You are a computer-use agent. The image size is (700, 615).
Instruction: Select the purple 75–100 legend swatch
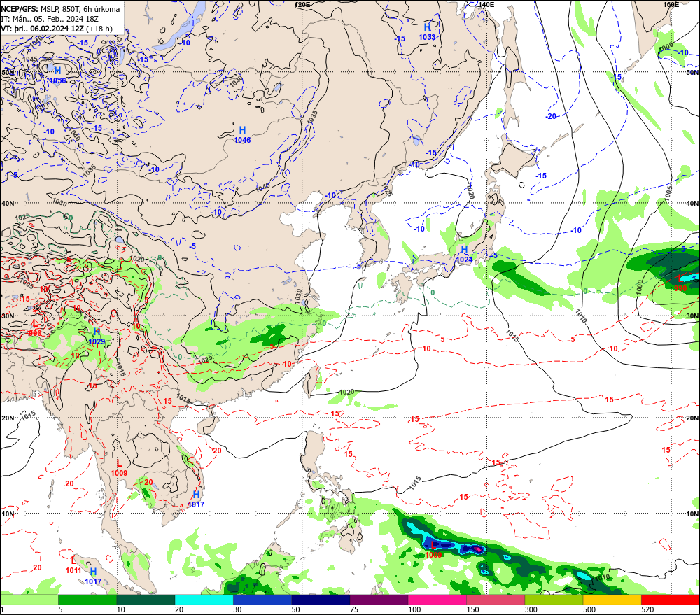[379, 600]
